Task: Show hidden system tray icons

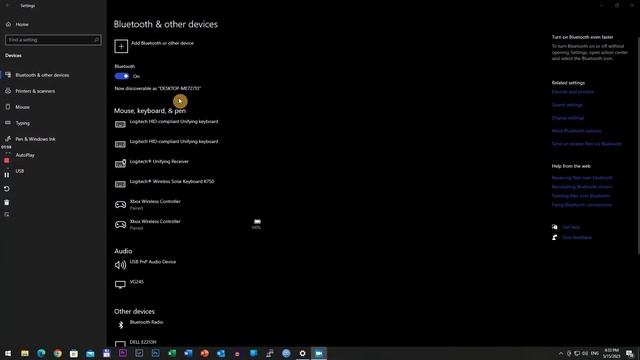Action: 561,353
